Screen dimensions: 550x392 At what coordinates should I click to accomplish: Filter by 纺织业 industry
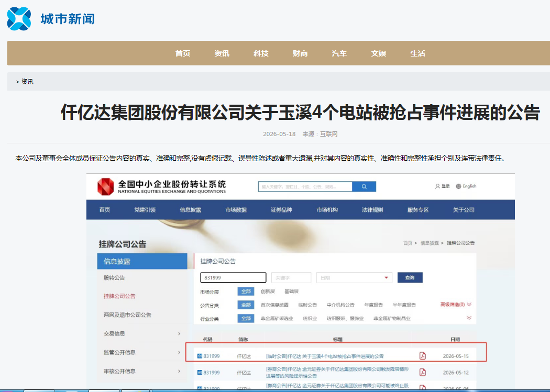click(x=310, y=318)
